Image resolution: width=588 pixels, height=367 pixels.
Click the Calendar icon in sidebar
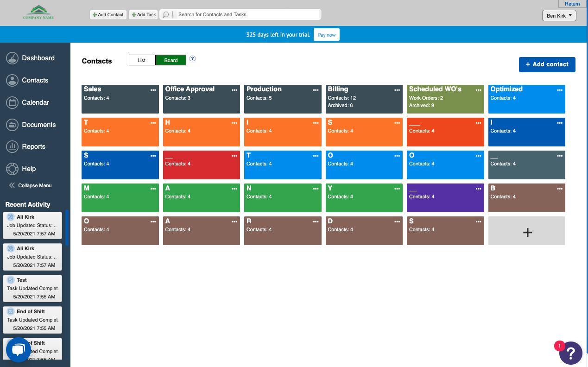click(x=13, y=102)
